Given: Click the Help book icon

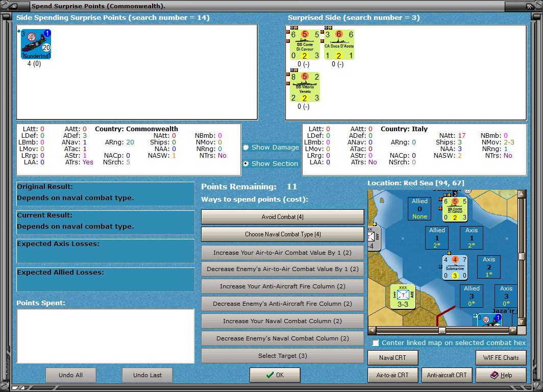Looking at the screenshot, I should (x=494, y=375).
